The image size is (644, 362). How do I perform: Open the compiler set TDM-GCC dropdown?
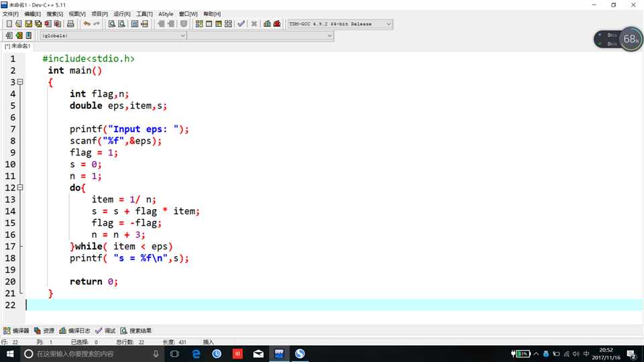click(x=339, y=24)
